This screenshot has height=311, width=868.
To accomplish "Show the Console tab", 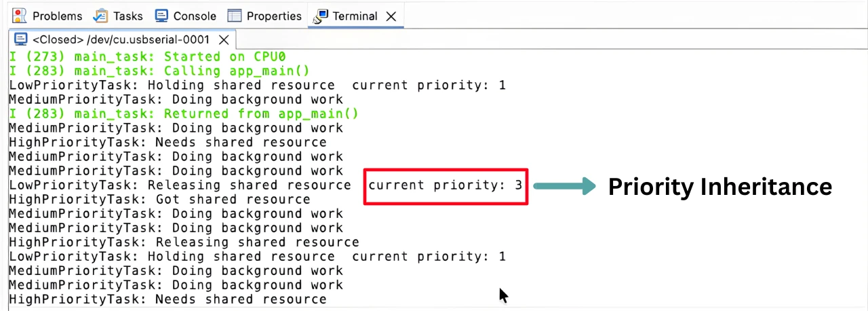I will (x=195, y=16).
